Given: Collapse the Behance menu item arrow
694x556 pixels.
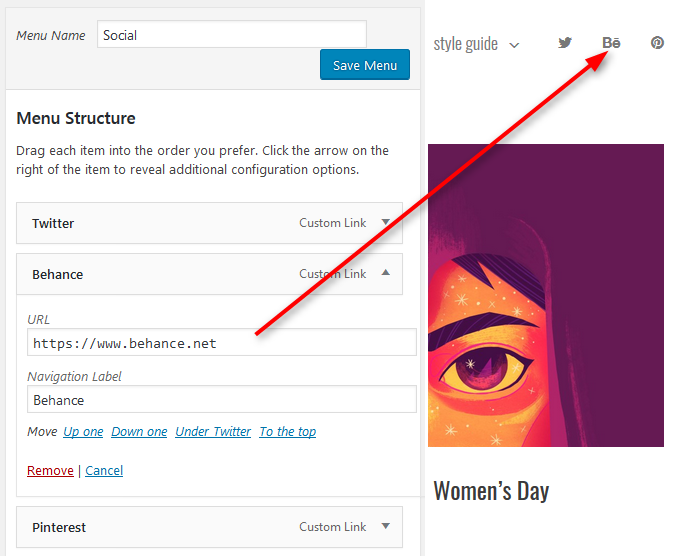Looking at the screenshot, I should click(x=386, y=273).
